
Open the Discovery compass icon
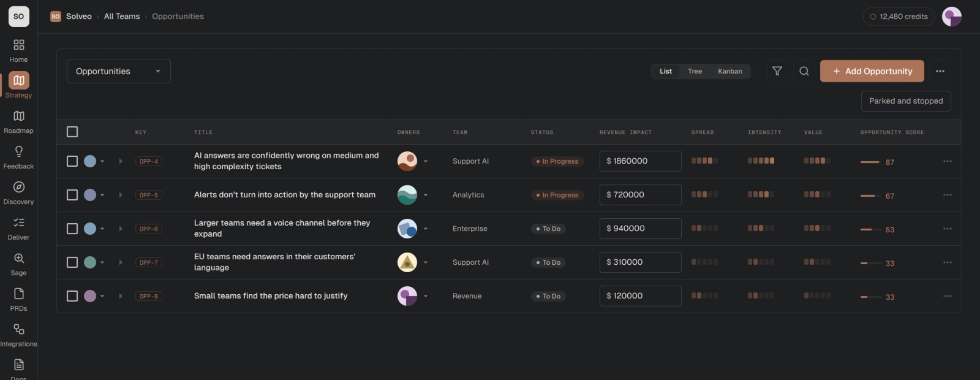pos(19,187)
